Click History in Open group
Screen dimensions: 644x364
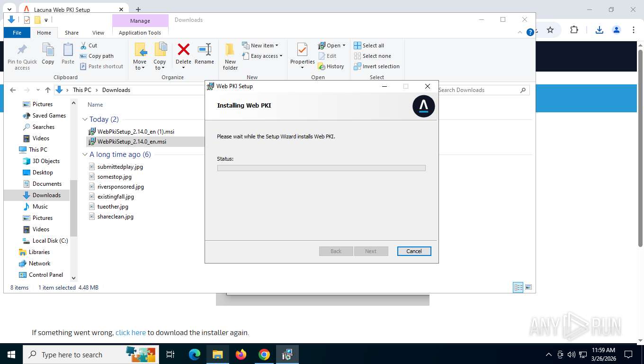pyautogui.click(x=331, y=66)
